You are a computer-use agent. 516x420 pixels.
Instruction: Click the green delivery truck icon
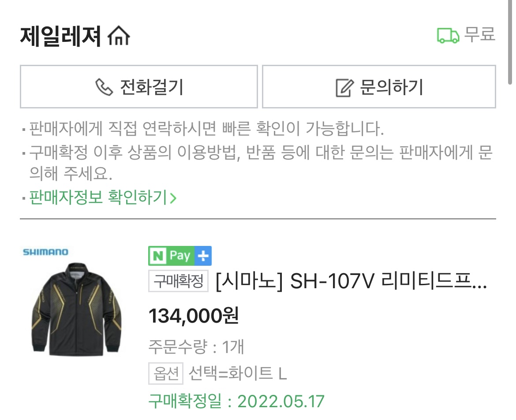coord(448,36)
